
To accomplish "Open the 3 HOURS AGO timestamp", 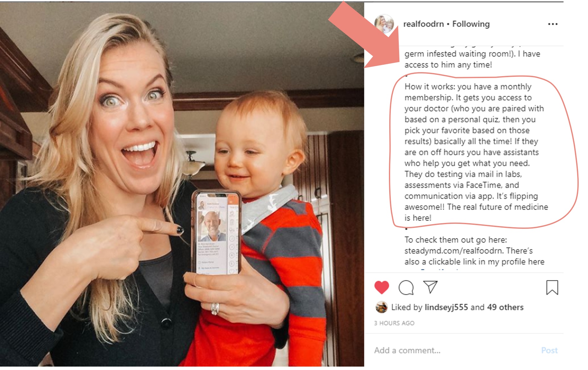I will (394, 323).
